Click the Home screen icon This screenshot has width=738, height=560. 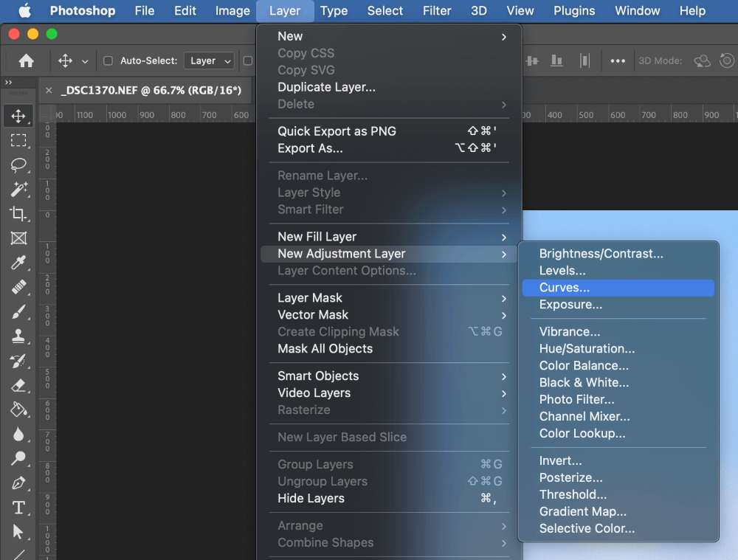click(x=27, y=61)
